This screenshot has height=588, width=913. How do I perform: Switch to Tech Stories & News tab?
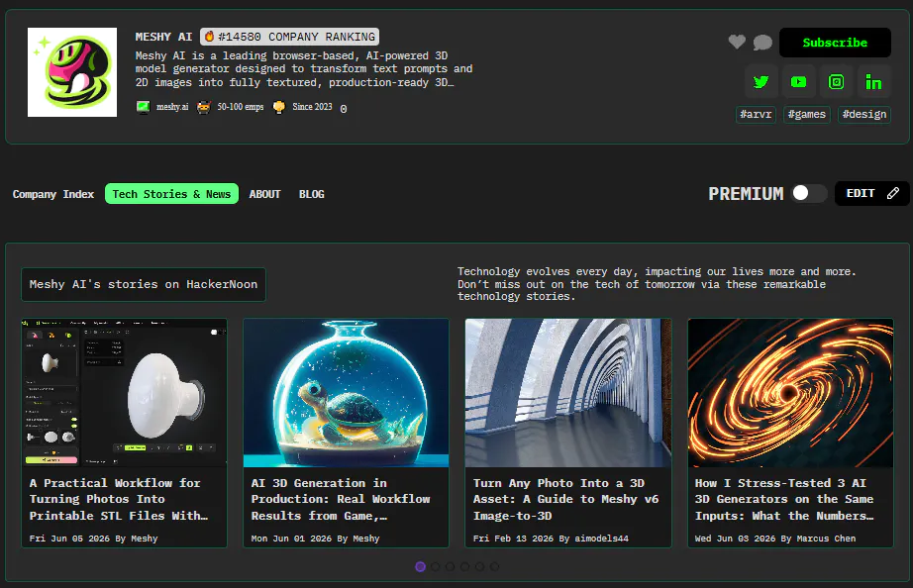click(x=171, y=194)
